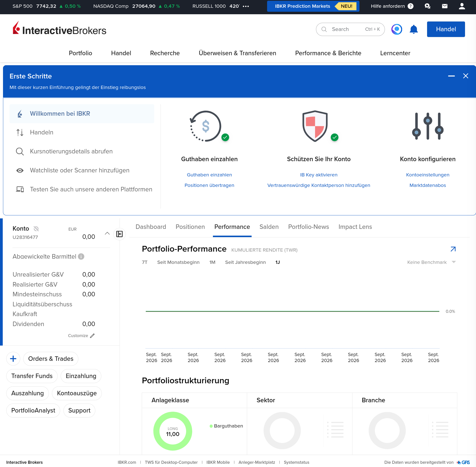The width and height of the screenshot is (476, 467).
Task: Click the GFIS data provider logo
Action: [464, 463]
